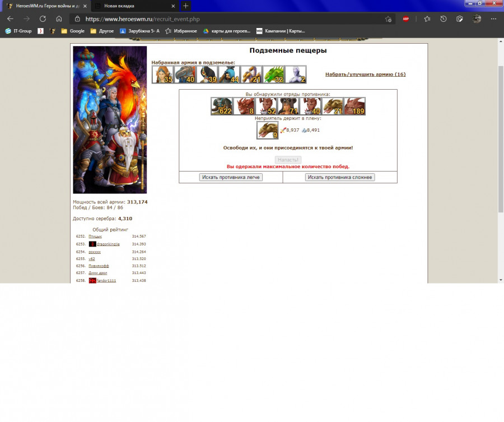Viewport: 504px width, 422px height.
Task: Click the heroes artwork image
Action: tap(110, 120)
